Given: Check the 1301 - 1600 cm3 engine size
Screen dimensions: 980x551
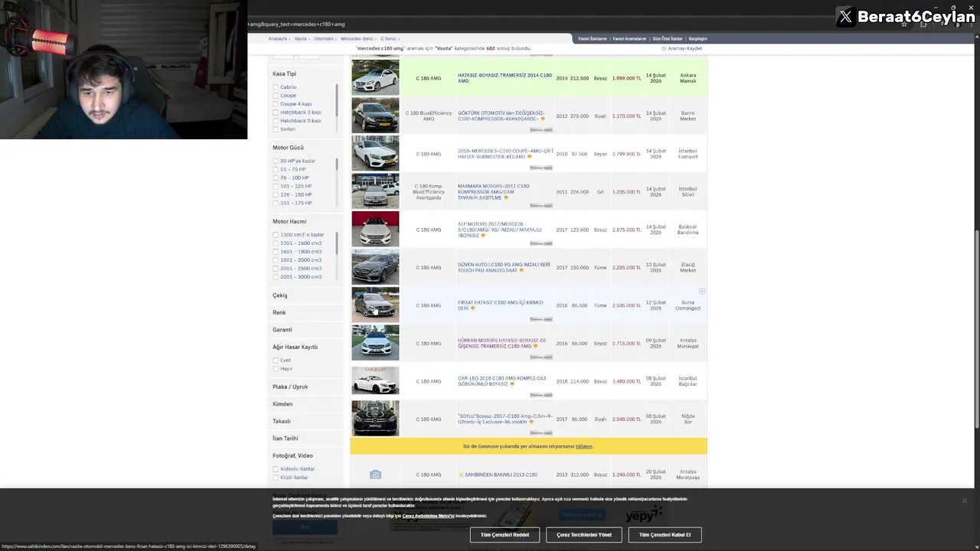Looking at the screenshot, I should click(x=276, y=243).
